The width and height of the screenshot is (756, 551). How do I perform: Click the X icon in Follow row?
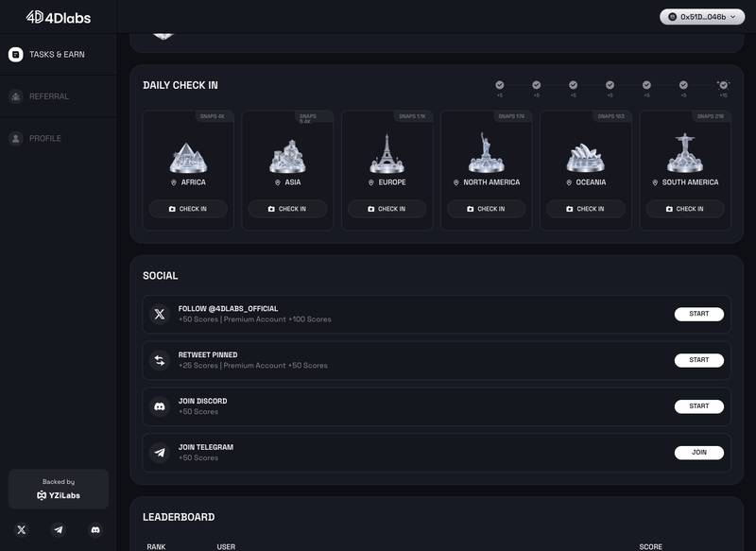pos(160,315)
